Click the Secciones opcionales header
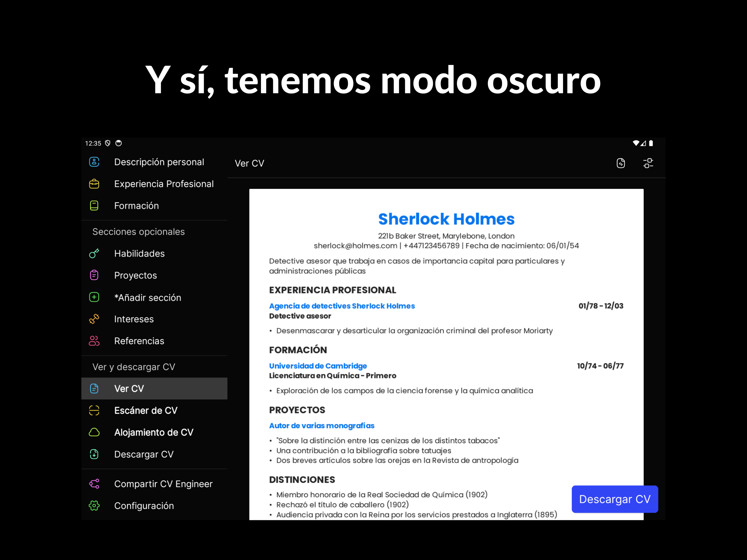 pos(138,232)
